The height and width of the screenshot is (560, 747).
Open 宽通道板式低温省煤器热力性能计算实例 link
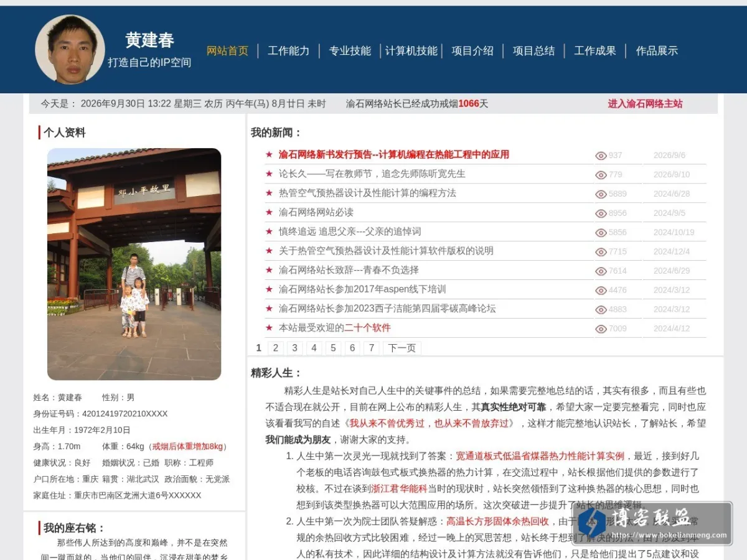540,456
